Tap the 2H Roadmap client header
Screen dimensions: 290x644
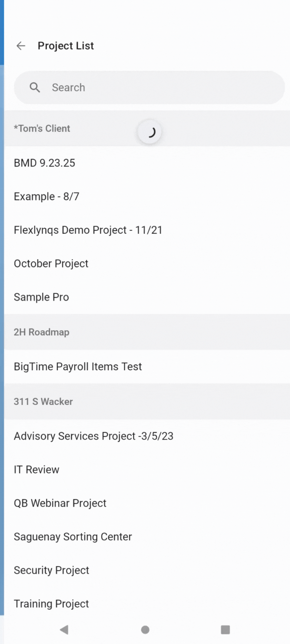42,332
